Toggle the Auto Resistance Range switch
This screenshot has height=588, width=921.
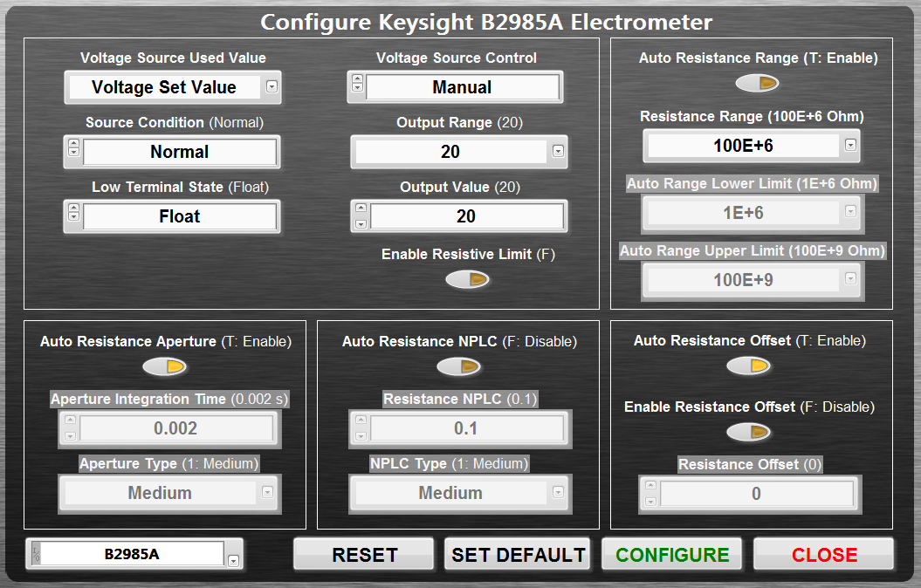757,84
